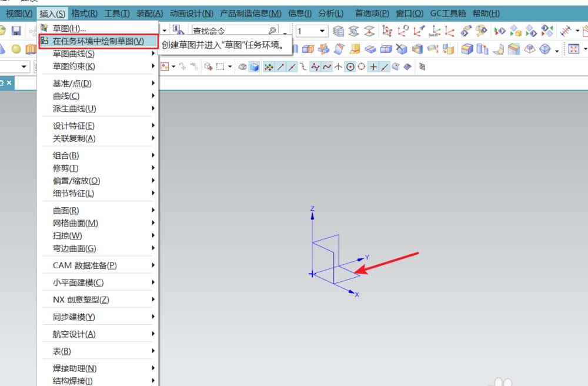Close the current document tab
588x386 pixels.
[9, 84]
